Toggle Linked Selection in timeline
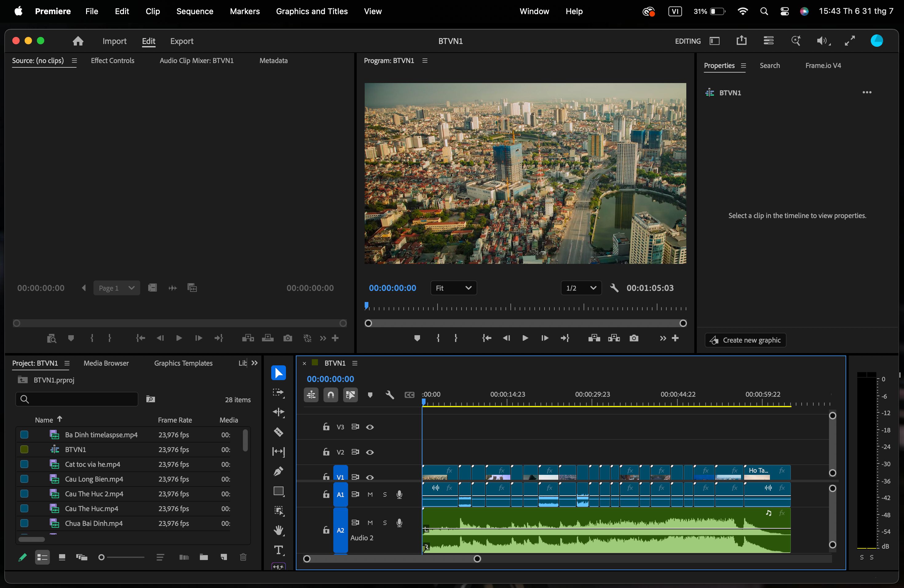The width and height of the screenshot is (904, 588). [x=350, y=395]
